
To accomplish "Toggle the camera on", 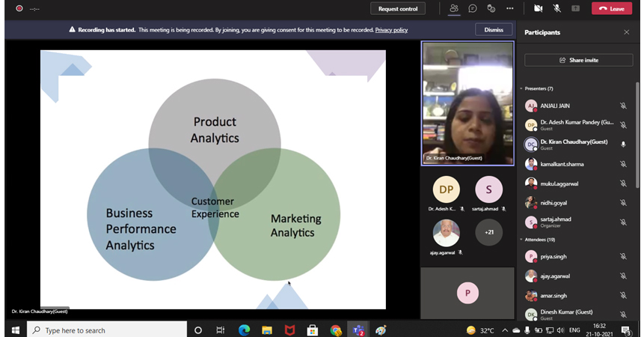I will tap(538, 8).
